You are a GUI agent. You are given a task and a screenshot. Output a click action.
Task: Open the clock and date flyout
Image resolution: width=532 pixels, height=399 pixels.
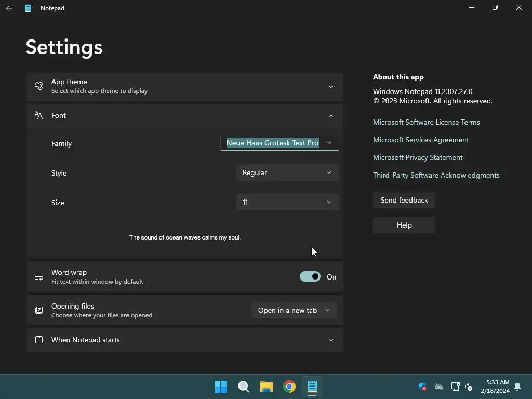coord(495,387)
